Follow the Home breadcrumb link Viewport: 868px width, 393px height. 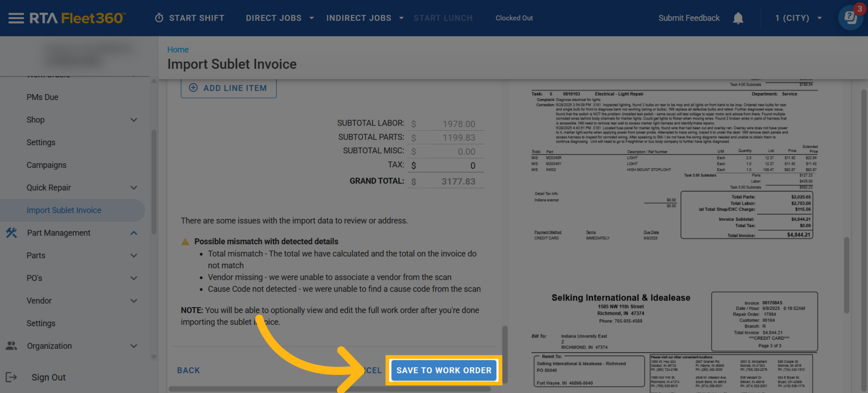pyautogui.click(x=178, y=50)
